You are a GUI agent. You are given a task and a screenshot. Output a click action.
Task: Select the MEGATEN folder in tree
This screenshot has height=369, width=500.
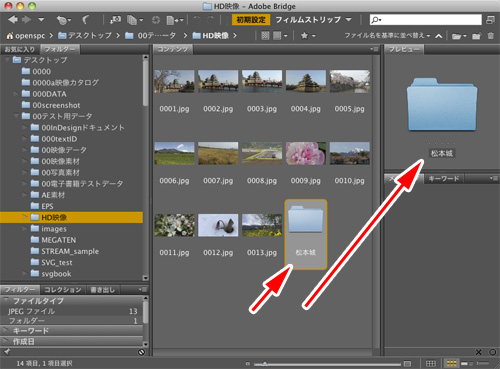pos(53,240)
